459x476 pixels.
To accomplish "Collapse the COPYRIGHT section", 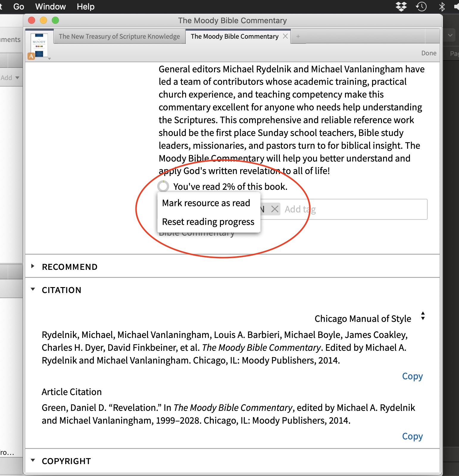I will click(33, 461).
